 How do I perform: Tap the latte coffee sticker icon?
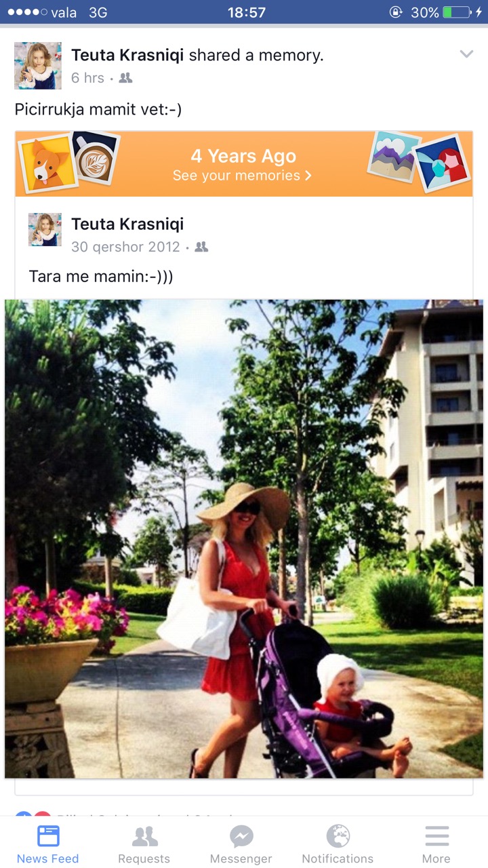pos(94,157)
